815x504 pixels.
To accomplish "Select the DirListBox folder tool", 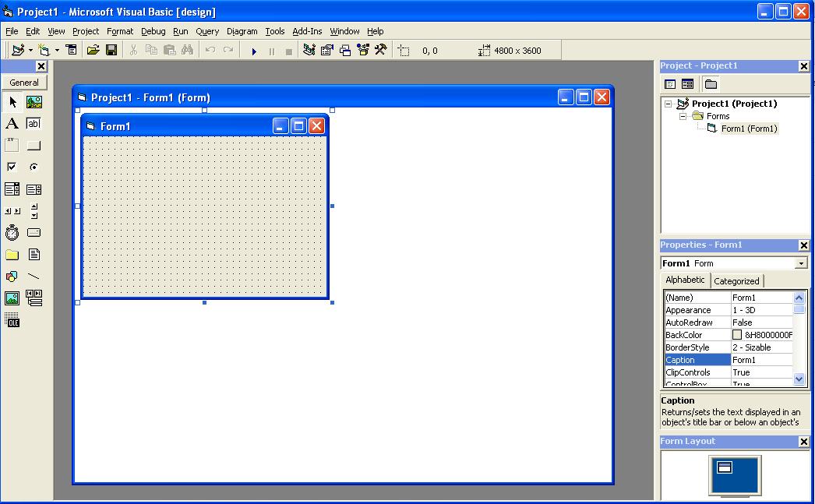I will [x=12, y=255].
